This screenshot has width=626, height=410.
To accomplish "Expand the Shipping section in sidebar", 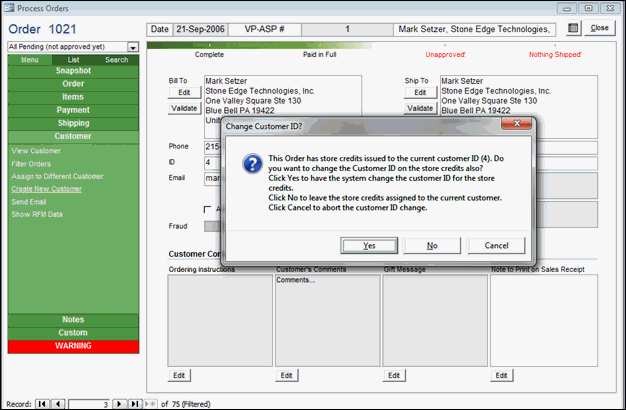I will (x=73, y=123).
